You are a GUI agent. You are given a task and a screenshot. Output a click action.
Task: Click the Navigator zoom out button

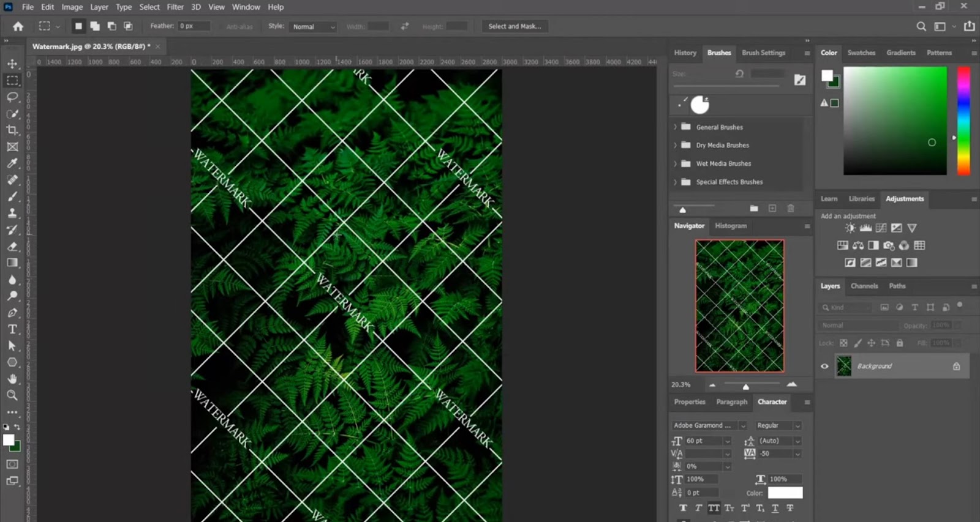point(712,385)
